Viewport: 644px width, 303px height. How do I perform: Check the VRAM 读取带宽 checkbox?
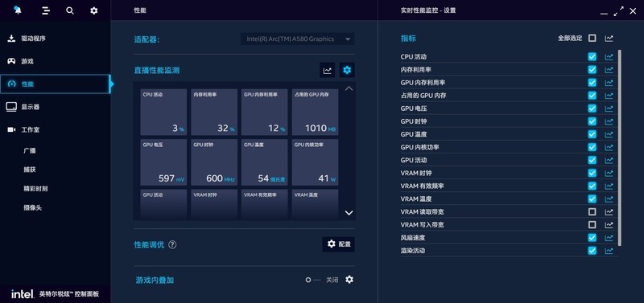[592, 211]
